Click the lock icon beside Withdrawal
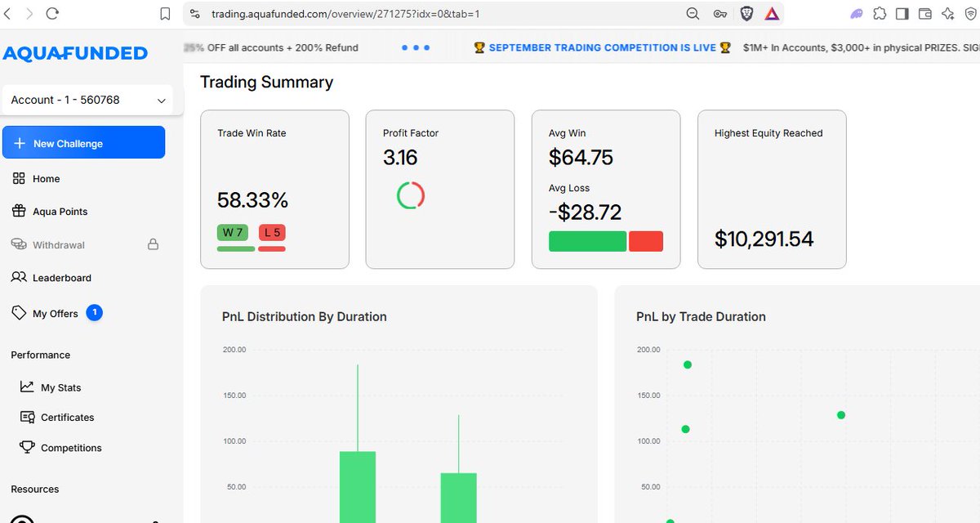The width and height of the screenshot is (980, 523). pos(153,244)
